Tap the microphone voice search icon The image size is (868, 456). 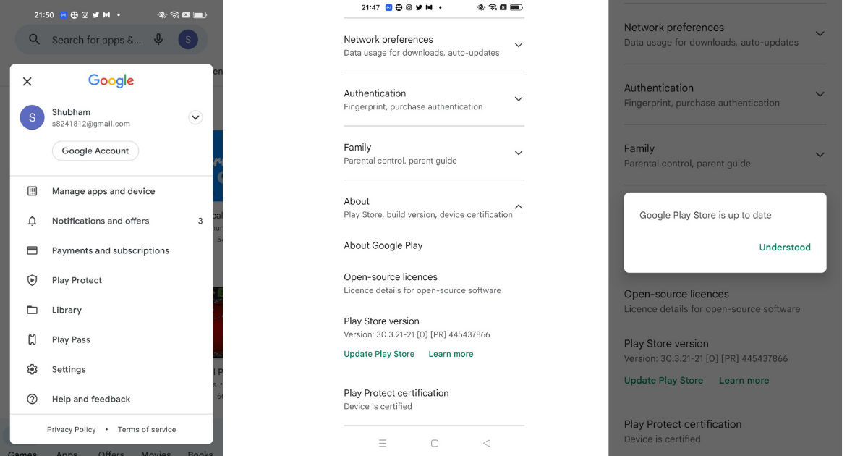click(x=158, y=40)
